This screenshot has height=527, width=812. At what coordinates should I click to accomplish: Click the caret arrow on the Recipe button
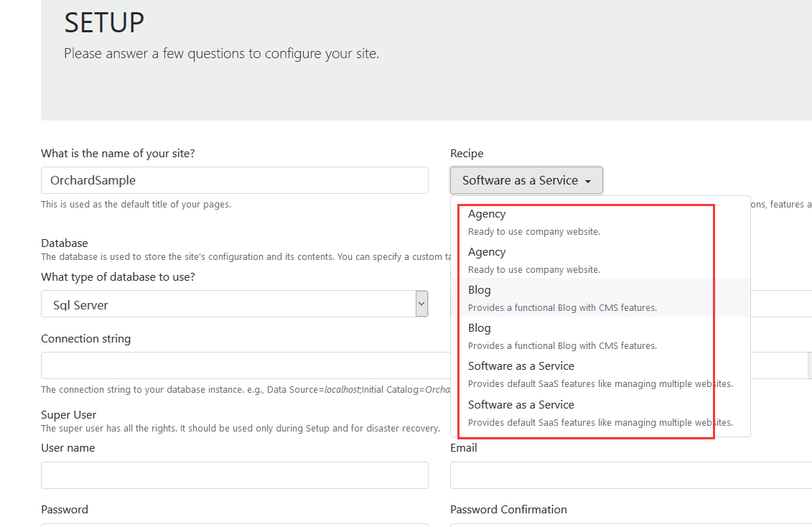pyautogui.click(x=588, y=181)
